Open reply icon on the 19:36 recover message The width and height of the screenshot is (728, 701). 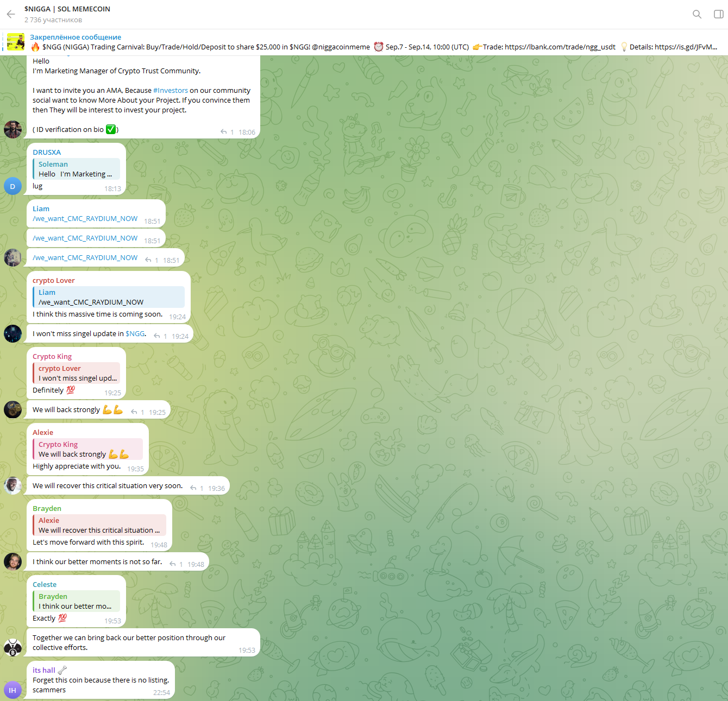coord(193,488)
